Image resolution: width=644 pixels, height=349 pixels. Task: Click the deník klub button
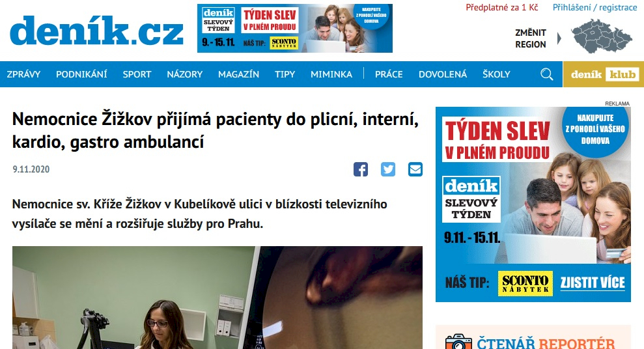coord(604,74)
